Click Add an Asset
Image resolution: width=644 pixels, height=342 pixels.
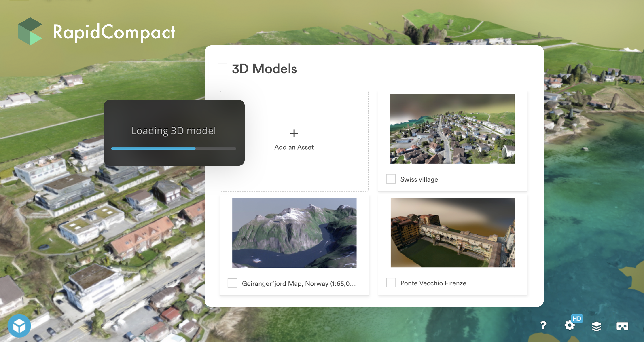click(294, 147)
